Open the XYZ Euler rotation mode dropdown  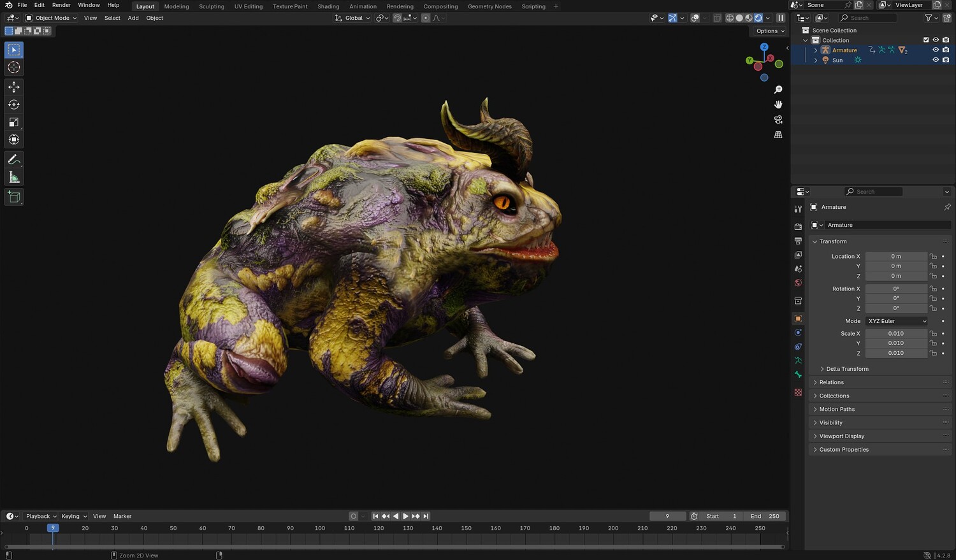(x=896, y=321)
